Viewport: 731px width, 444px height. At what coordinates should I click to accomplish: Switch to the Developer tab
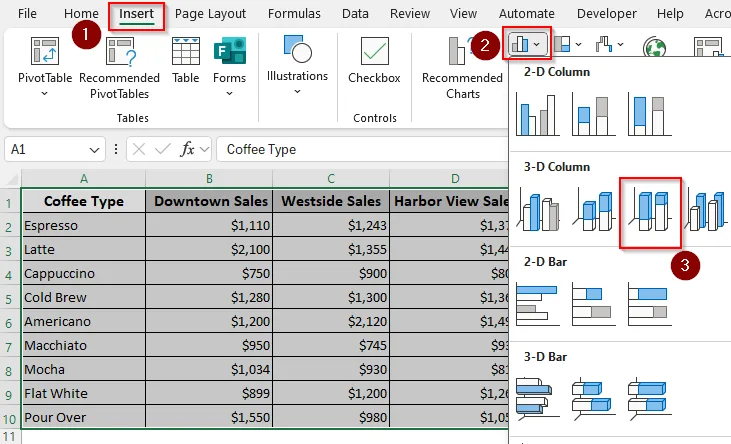point(607,14)
